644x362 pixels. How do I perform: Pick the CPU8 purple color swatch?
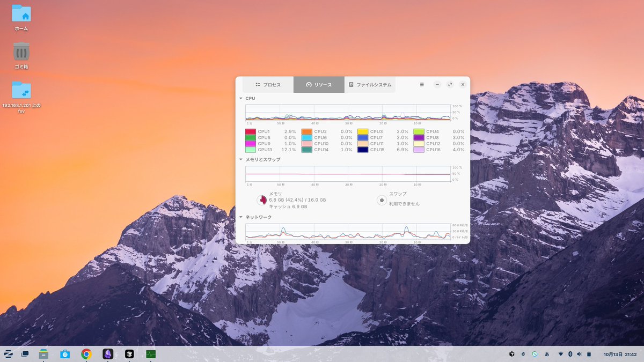click(419, 138)
